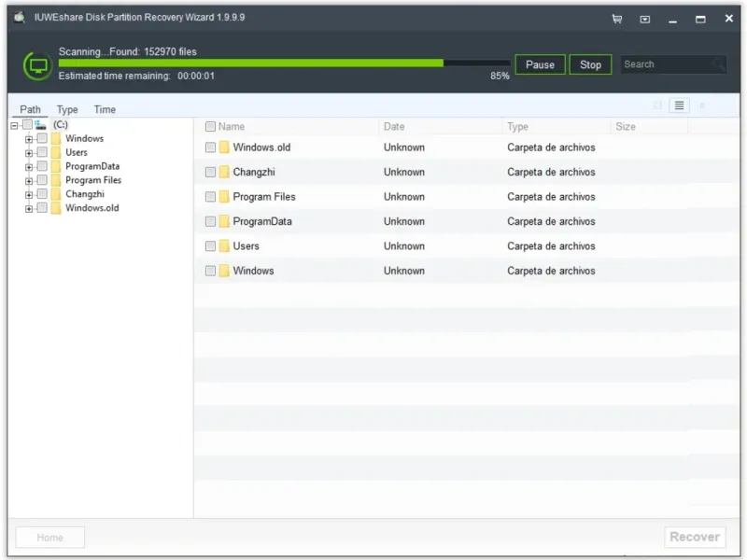Click the Recover button

click(x=695, y=538)
